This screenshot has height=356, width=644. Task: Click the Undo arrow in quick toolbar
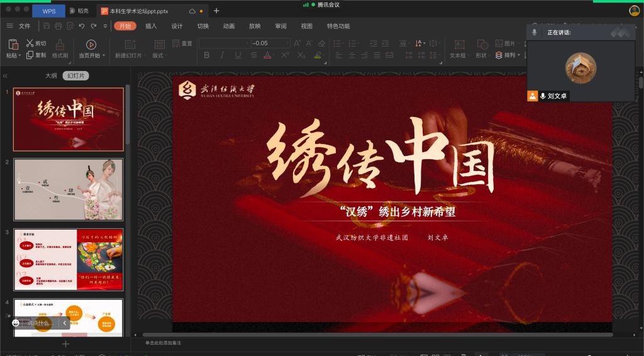click(82, 26)
